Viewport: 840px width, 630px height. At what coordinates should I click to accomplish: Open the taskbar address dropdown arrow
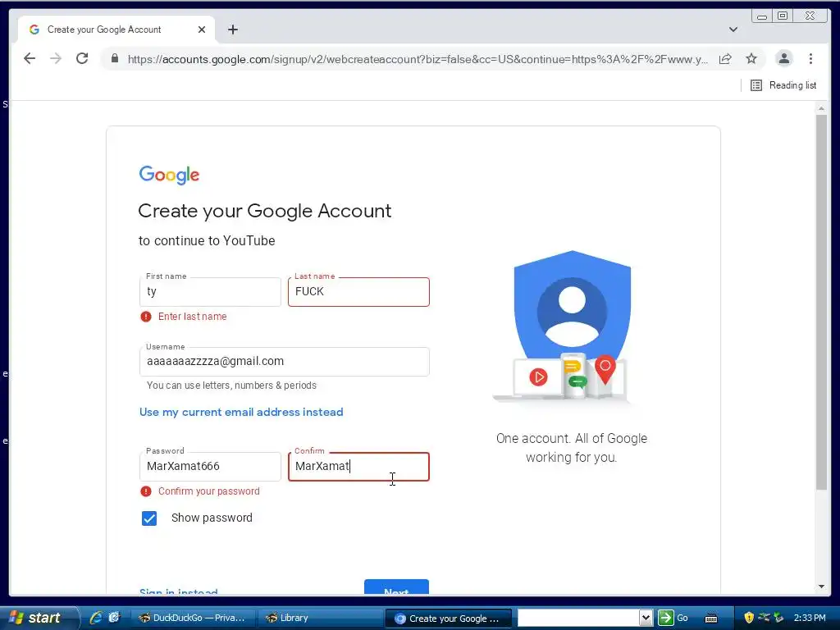click(646, 618)
